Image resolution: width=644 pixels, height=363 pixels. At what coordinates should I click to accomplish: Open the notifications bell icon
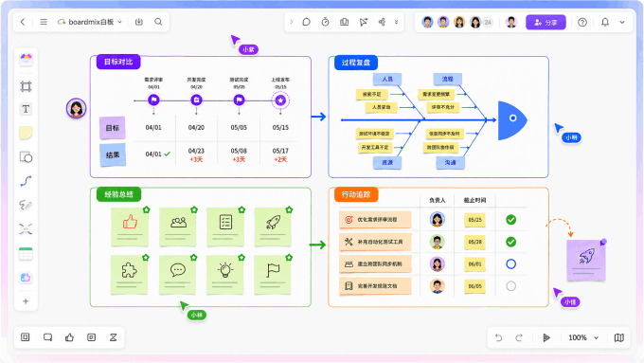coord(605,22)
